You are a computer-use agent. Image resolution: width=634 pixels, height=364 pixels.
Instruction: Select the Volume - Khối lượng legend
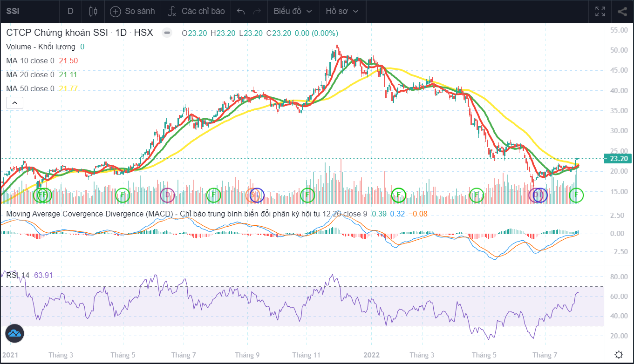pos(41,47)
